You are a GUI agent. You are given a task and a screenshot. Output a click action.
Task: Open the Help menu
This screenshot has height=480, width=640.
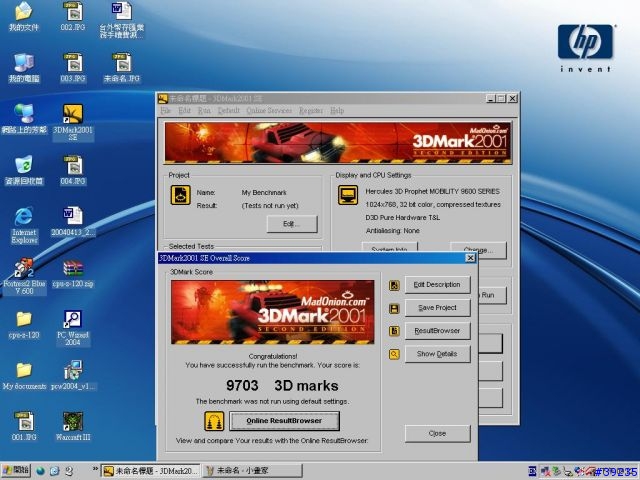click(x=337, y=111)
